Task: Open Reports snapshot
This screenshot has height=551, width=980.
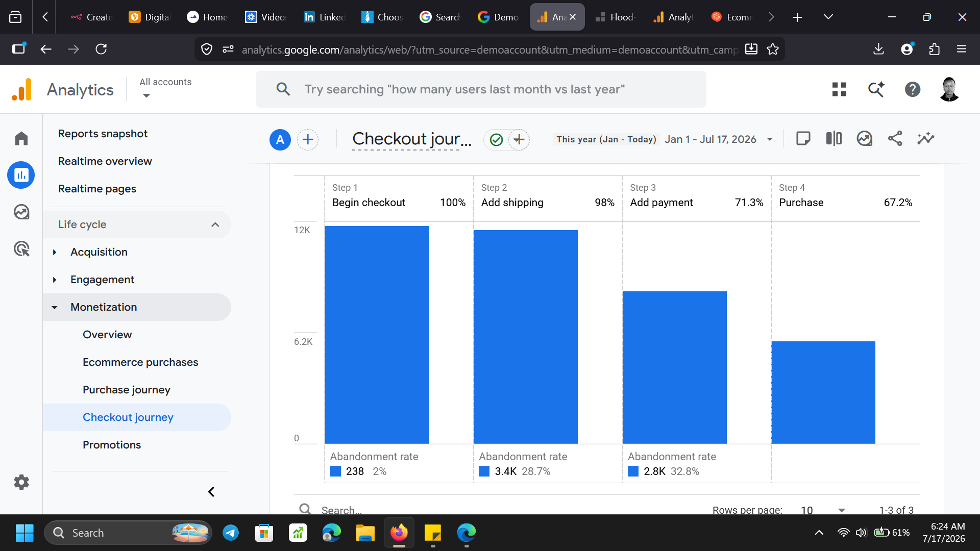Action: point(103,134)
